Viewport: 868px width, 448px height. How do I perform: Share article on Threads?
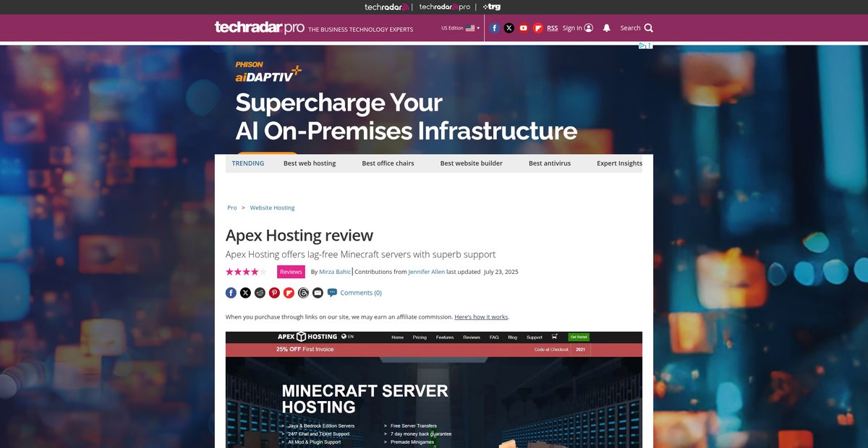(303, 293)
